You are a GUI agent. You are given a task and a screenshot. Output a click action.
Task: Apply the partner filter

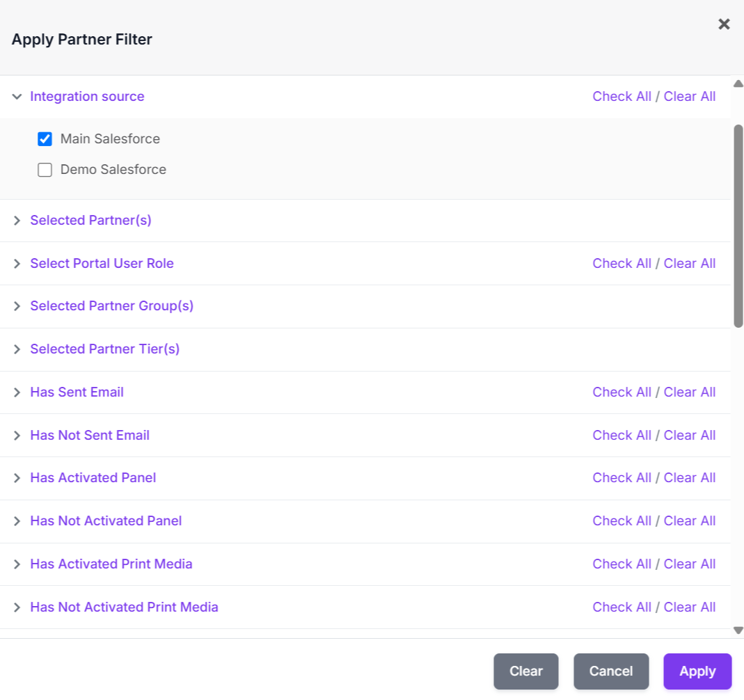point(697,671)
